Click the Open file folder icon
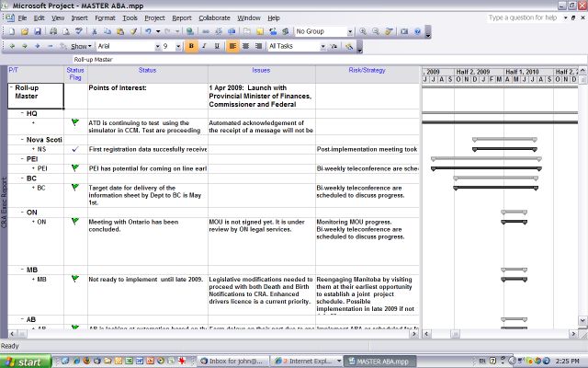The width and height of the screenshot is (588, 368). [25, 32]
